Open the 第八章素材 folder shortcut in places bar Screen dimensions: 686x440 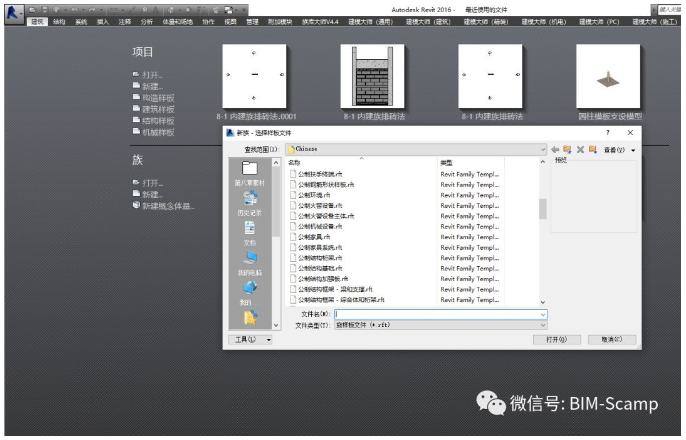250,174
